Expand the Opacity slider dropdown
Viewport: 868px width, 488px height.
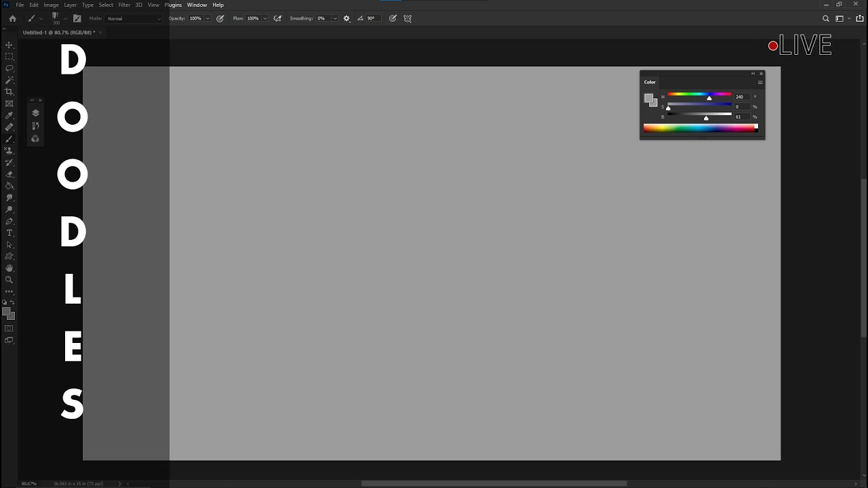pyautogui.click(x=208, y=18)
